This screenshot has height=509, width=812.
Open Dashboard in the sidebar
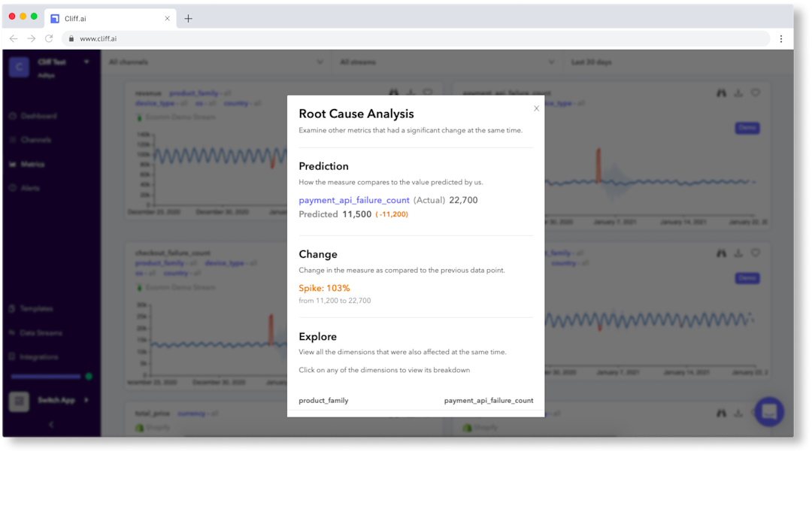pos(39,116)
